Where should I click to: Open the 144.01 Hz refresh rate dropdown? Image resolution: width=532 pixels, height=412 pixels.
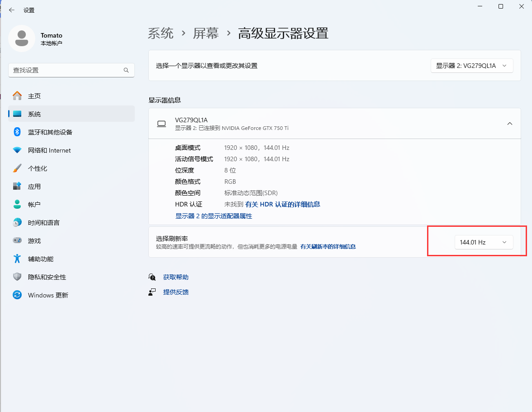(484, 242)
